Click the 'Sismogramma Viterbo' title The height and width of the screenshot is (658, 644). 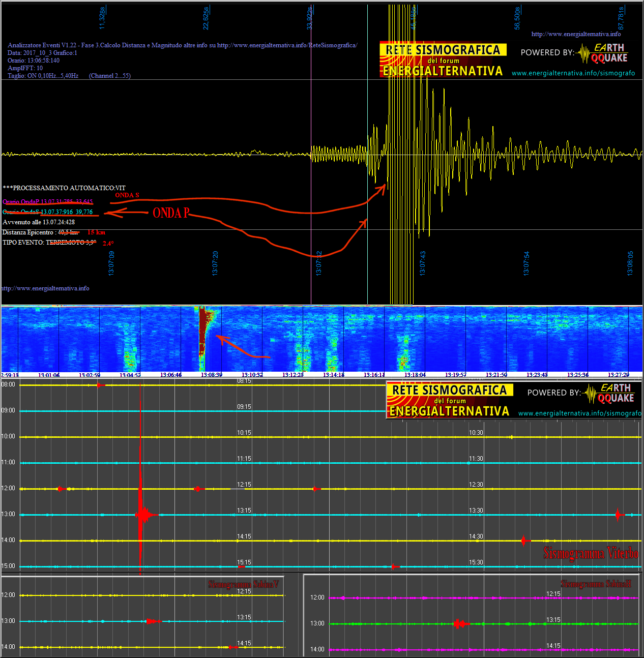[591, 553]
